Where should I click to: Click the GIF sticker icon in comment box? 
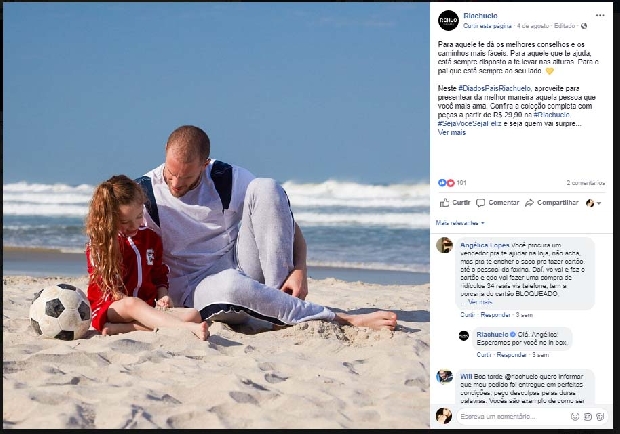click(x=600, y=417)
